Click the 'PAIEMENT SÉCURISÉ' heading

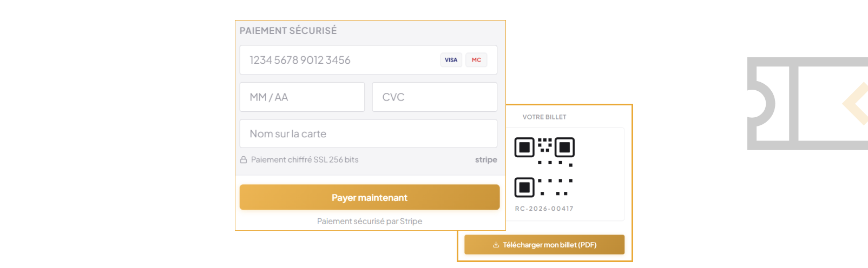288,31
